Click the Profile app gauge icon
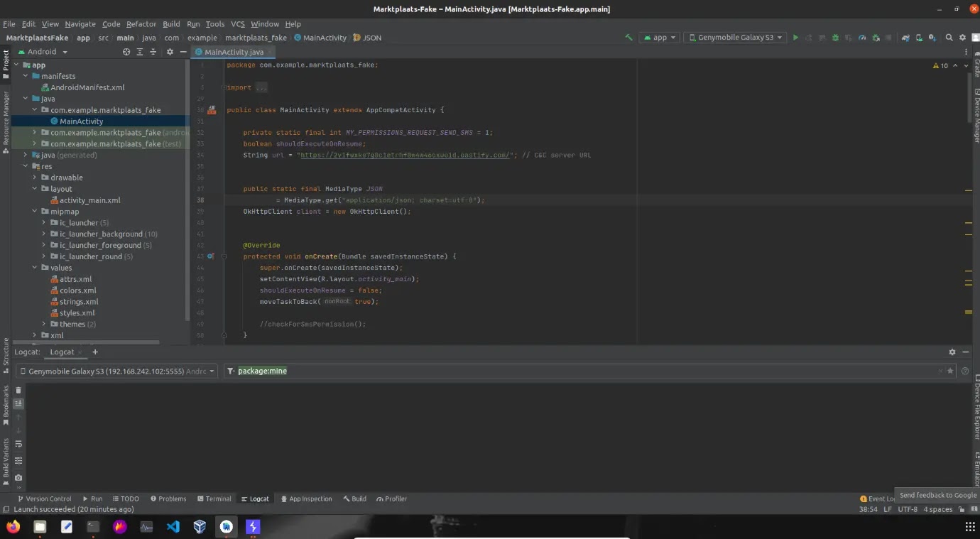Screen dimensions: 980x539 [862, 38]
